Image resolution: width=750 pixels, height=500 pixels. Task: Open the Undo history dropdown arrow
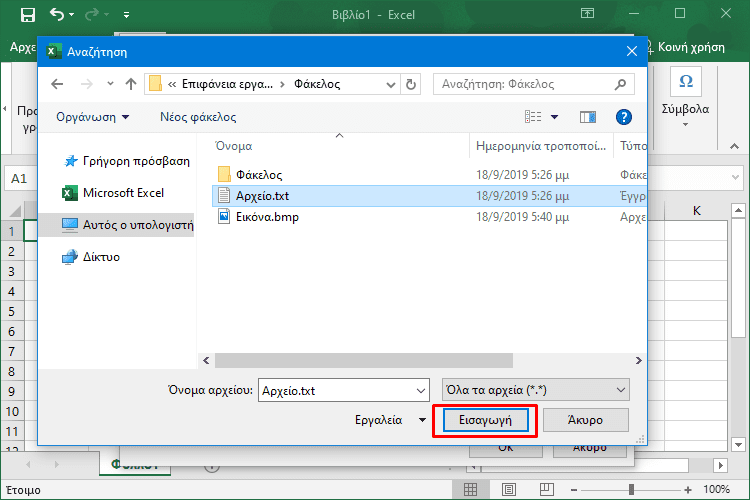pyautogui.click(x=72, y=15)
